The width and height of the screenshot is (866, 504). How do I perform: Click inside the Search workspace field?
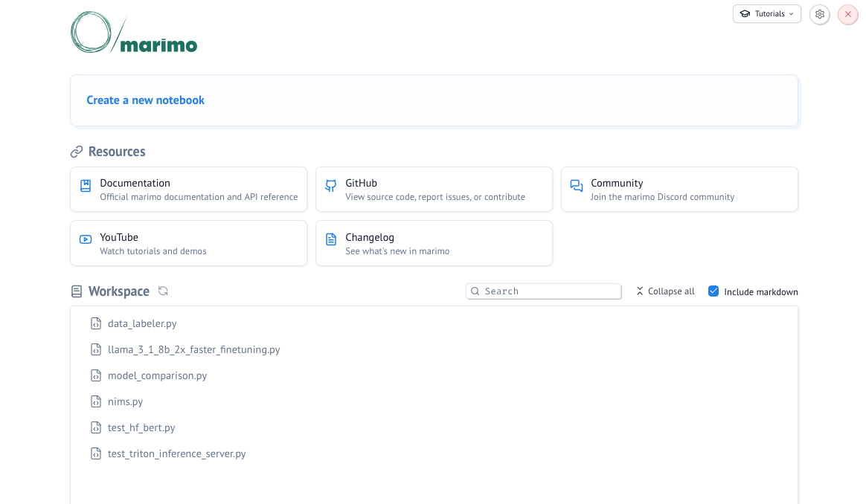[x=543, y=291]
